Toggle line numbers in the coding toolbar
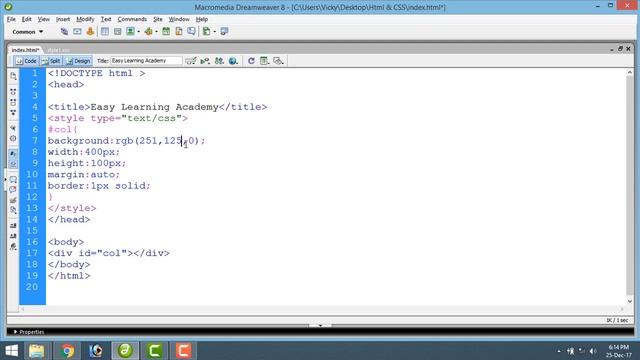Screen dimensions: 640x360 [13, 153]
